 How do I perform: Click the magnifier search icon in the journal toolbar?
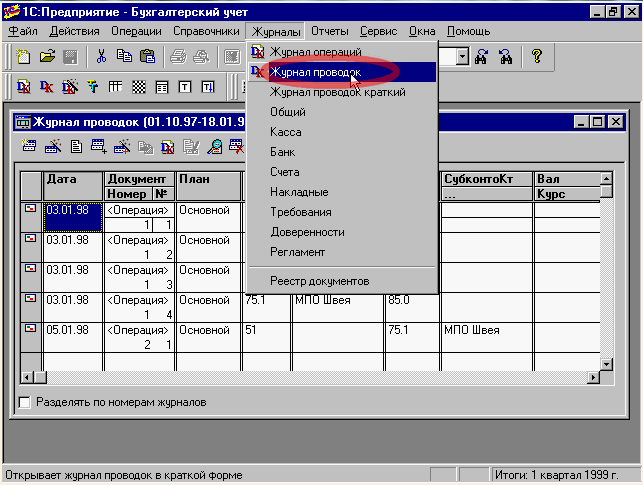[214, 147]
